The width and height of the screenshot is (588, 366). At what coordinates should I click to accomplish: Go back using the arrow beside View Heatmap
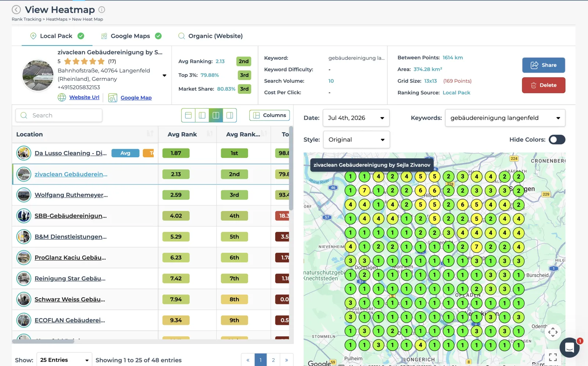[17, 10]
